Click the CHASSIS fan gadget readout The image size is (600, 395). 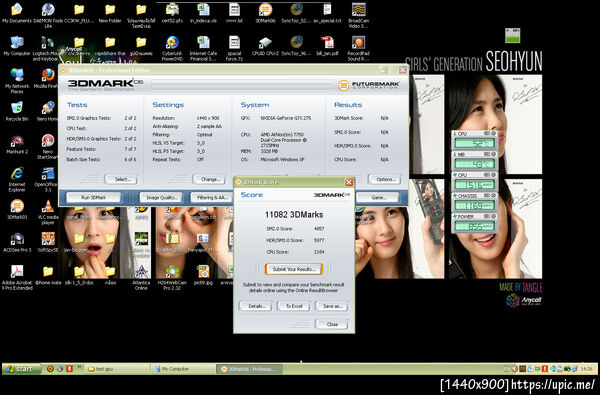[474, 206]
